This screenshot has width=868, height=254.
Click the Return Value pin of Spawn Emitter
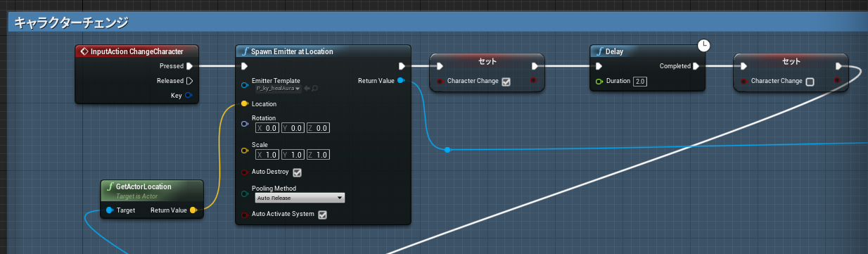[x=401, y=81]
